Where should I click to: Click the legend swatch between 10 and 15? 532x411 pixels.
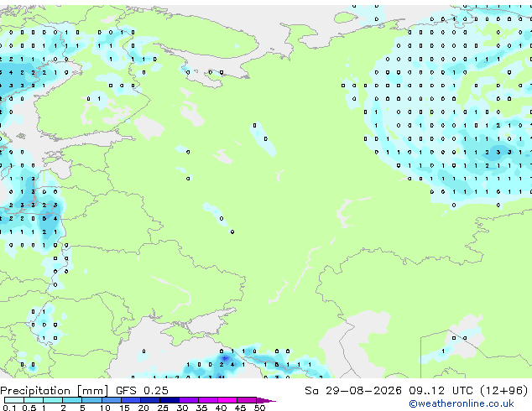point(111,400)
